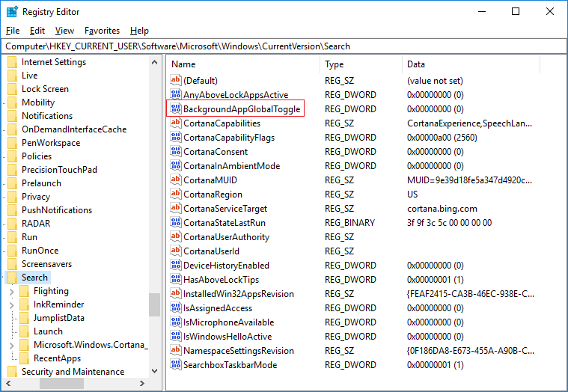The image size is (568, 392).
Task: Click the CortanaInAmbientMode DWORD icon
Action: point(176,165)
